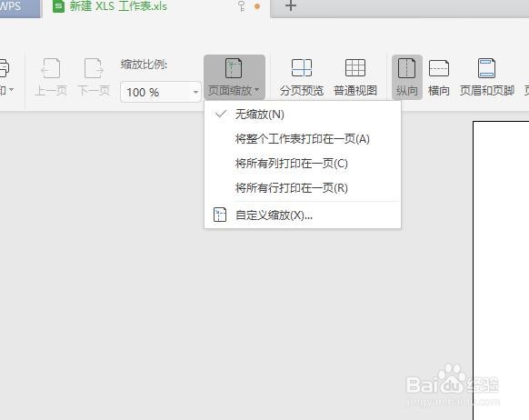Set 横向 landscape orientation
This screenshot has height=420, width=529.
click(439, 77)
